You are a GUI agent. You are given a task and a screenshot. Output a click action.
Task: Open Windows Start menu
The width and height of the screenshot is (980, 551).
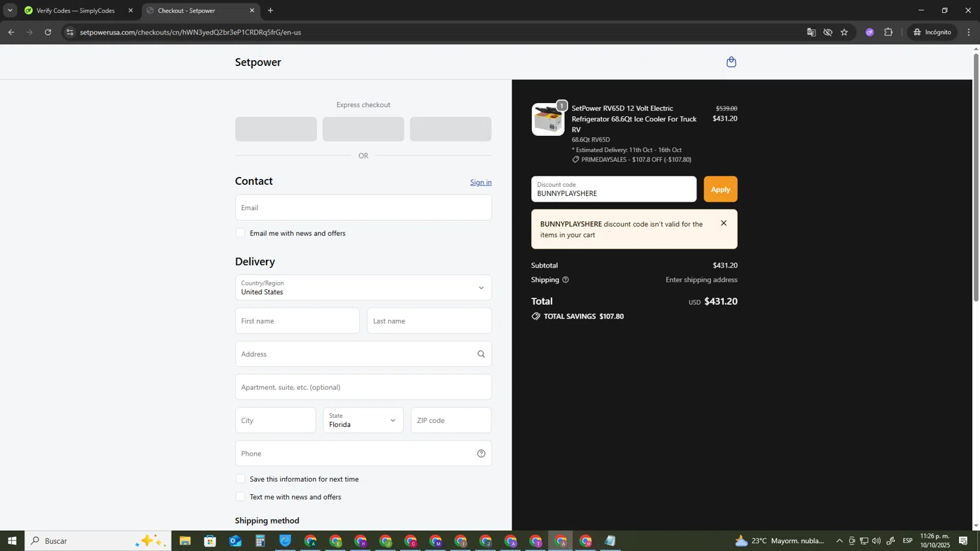12,541
